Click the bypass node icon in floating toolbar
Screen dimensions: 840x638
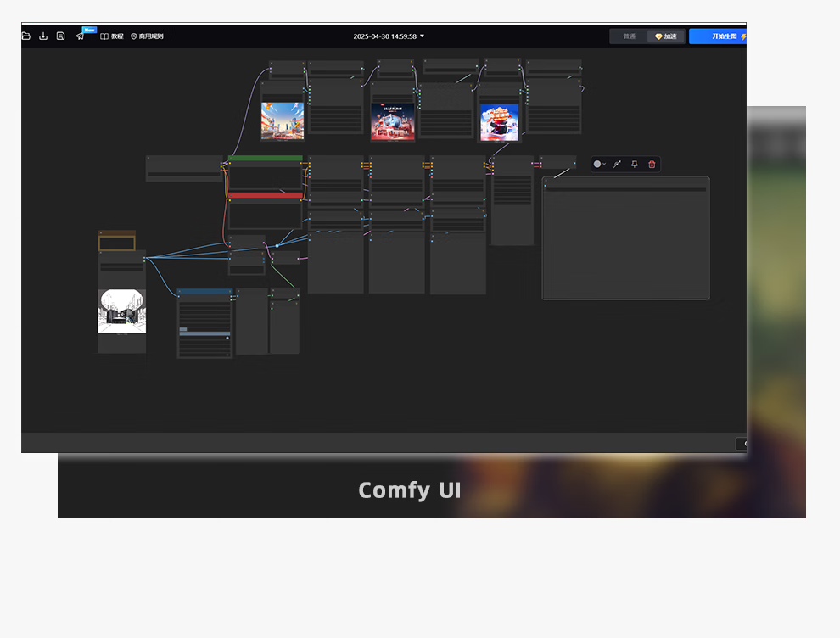click(617, 164)
